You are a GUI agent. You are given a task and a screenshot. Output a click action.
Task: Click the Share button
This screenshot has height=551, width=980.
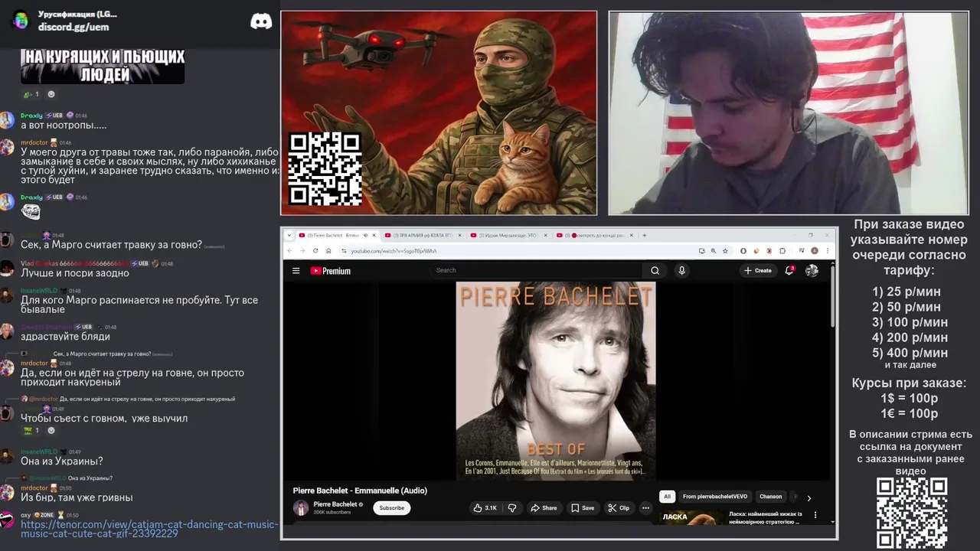pyautogui.click(x=543, y=507)
